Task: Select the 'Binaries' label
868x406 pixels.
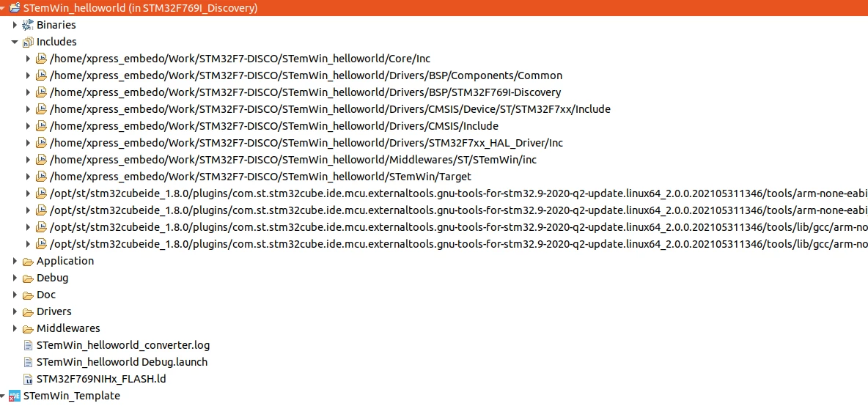Action: 56,25
